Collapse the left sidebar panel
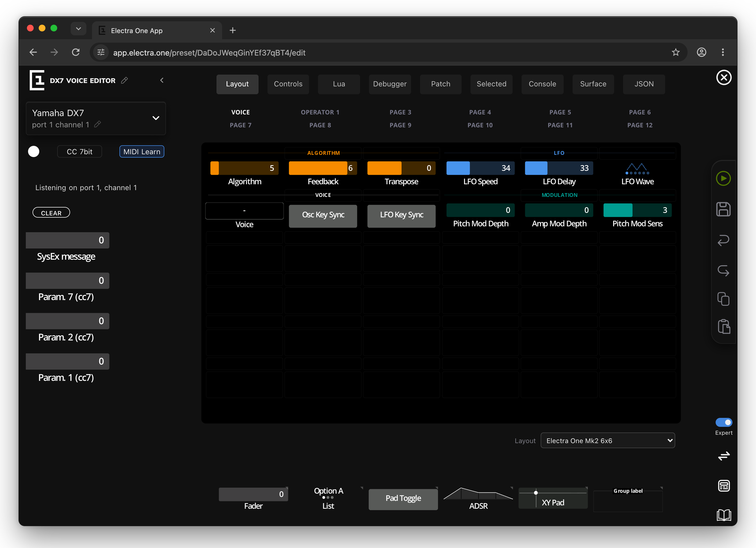 pyautogui.click(x=162, y=80)
